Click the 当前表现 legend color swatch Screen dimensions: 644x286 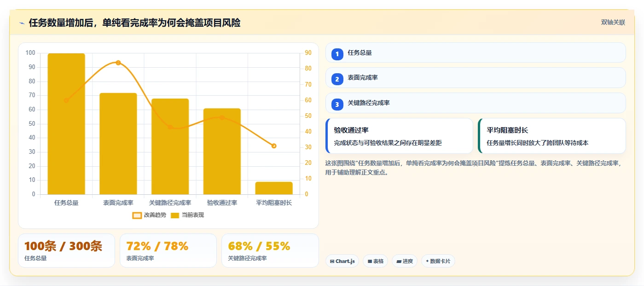175,215
